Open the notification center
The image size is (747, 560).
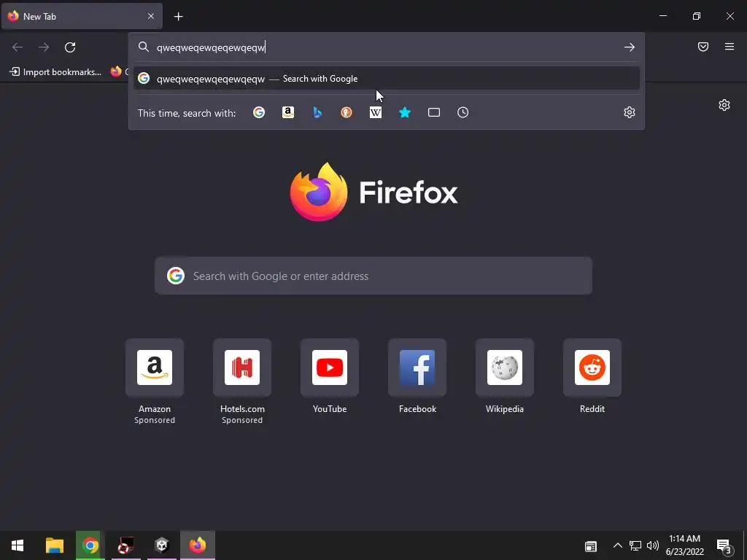tap(724, 546)
